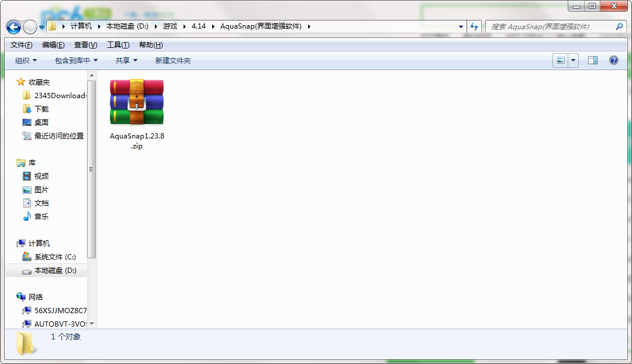
Task: Click the navigation pane scrollbar thumb
Action: (92, 169)
